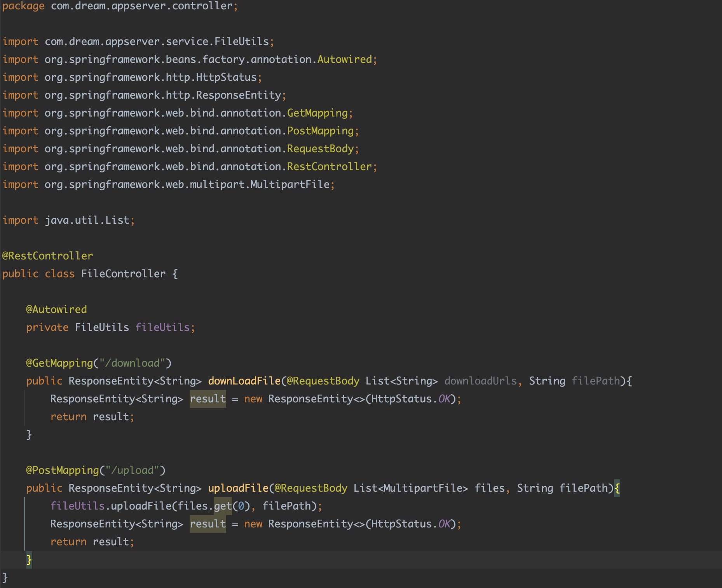
Task: Click "MultipartFile" in the uploadFile parameter list
Action: pyautogui.click(x=423, y=488)
